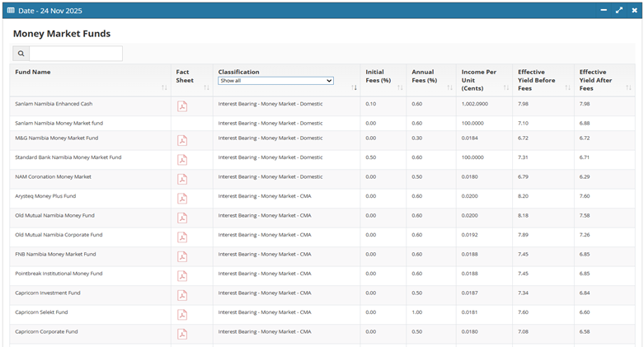Click yield before fees 8.20 for Arysteq
Screen dimensions: 644x347
point(524,196)
